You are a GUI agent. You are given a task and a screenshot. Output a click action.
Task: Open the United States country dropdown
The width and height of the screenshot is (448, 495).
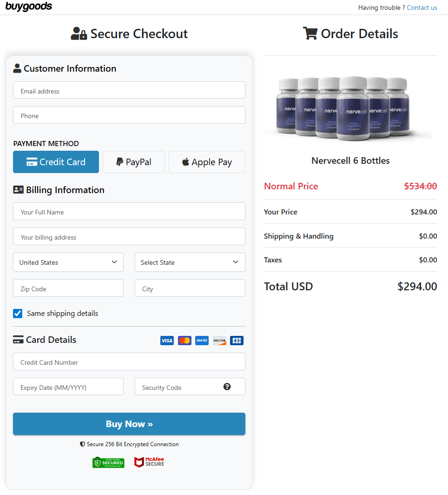(68, 262)
